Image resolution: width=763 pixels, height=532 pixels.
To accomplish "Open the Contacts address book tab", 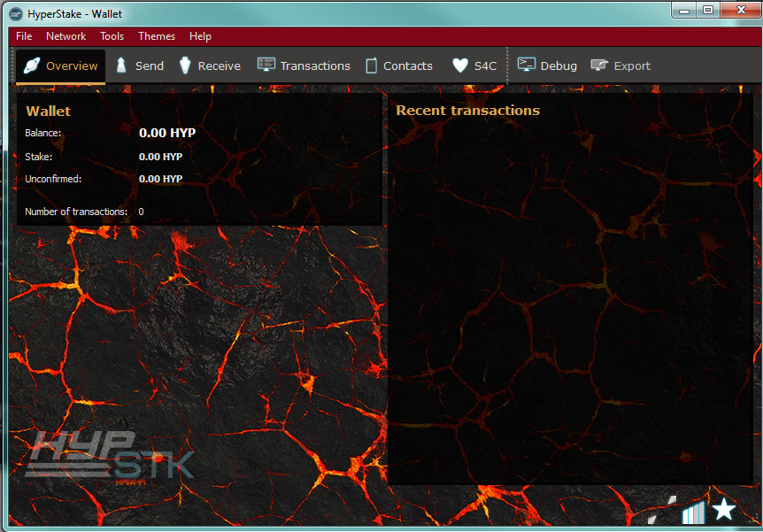I will [398, 66].
